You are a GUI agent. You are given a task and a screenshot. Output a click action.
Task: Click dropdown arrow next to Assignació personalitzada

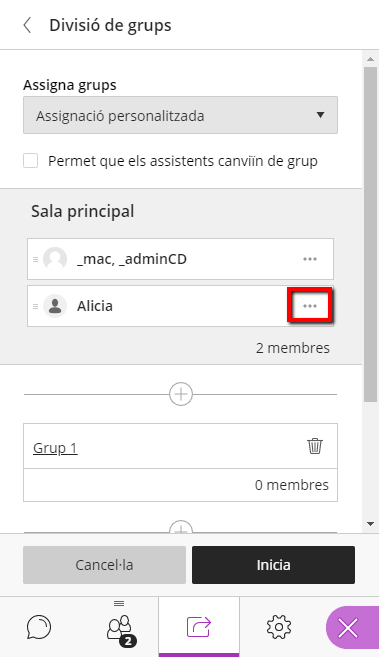pyautogui.click(x=320, y=115)
